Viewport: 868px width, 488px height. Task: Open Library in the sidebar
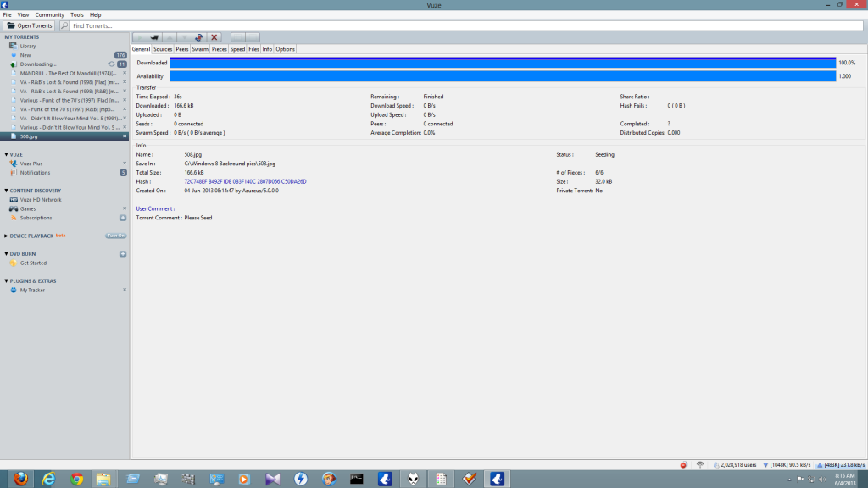click(x=28, y=46)
